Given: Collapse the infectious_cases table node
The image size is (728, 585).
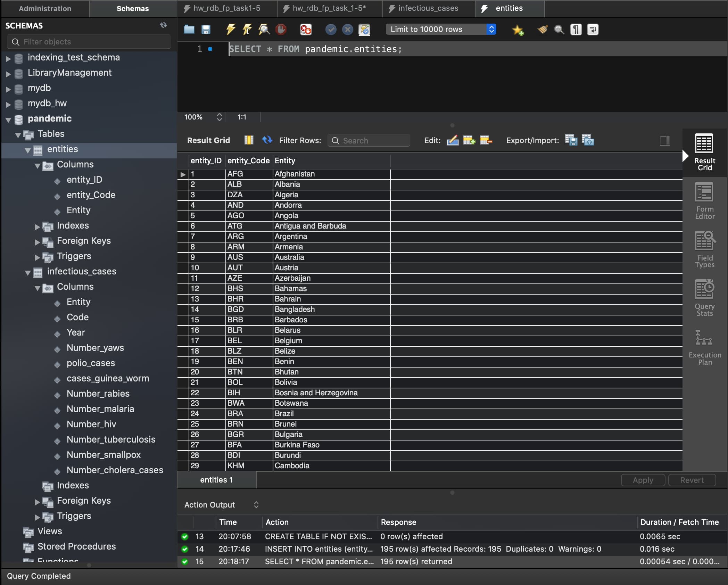Looking at the screenshot, I should pyautogui.click(x=28, y=272).
